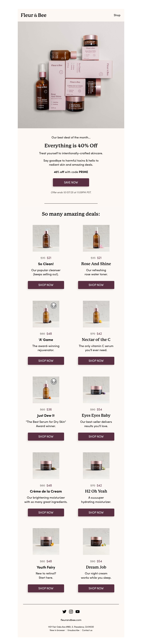Click Shop Now under Eyes Eyes Baby
Screen dimensions: 142x644
click(x=96, y=436)
